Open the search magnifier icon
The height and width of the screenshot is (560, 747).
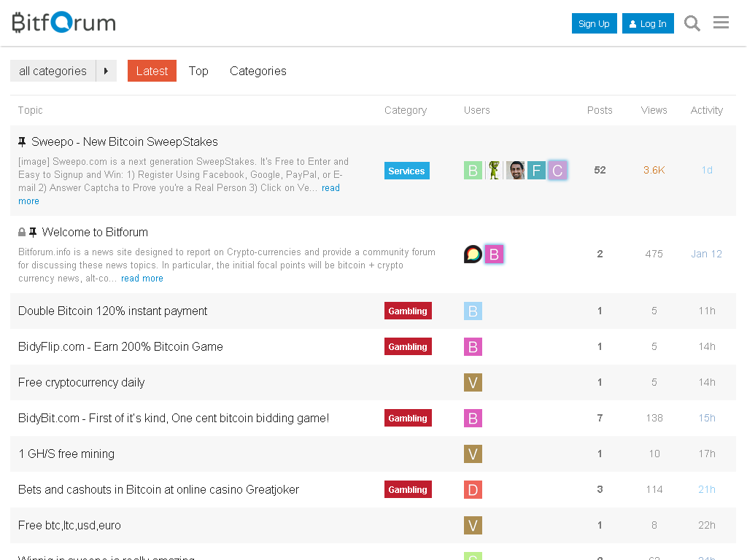(x=692, y=23)
